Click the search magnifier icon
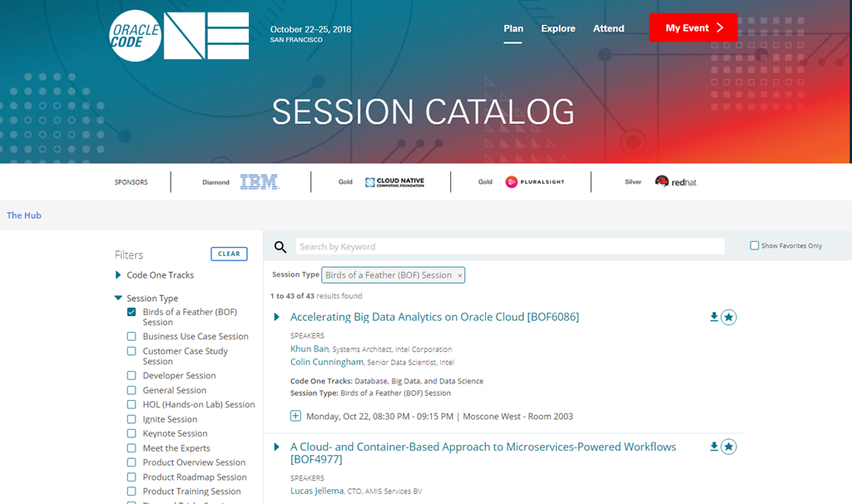 point(280,247)
